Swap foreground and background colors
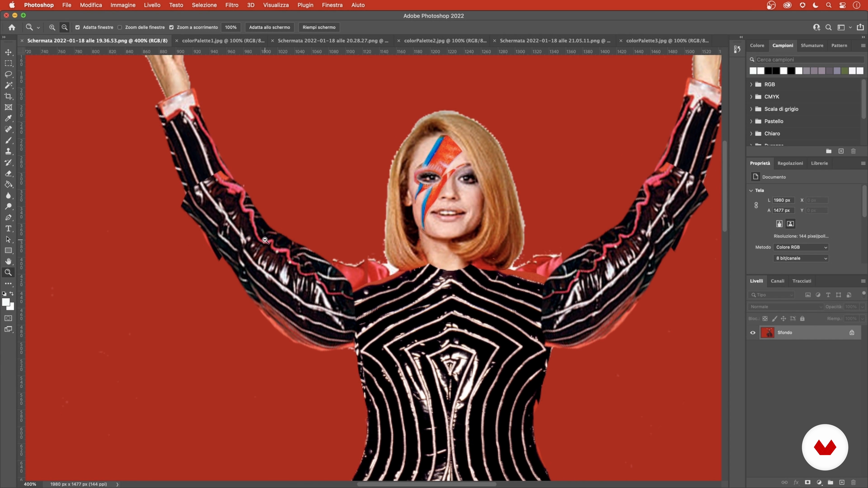This screenshot has height=488, width=868. (12, 294)
